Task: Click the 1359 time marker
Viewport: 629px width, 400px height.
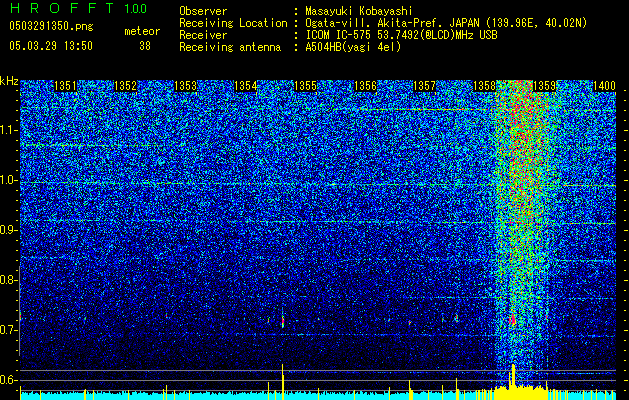Action: pos(545,86)
